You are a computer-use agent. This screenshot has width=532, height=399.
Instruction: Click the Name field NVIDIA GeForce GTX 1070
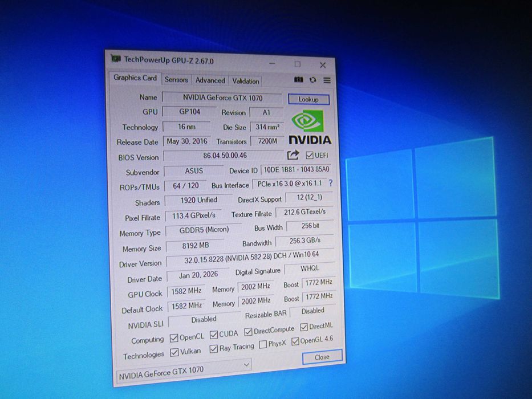(222, 97)
